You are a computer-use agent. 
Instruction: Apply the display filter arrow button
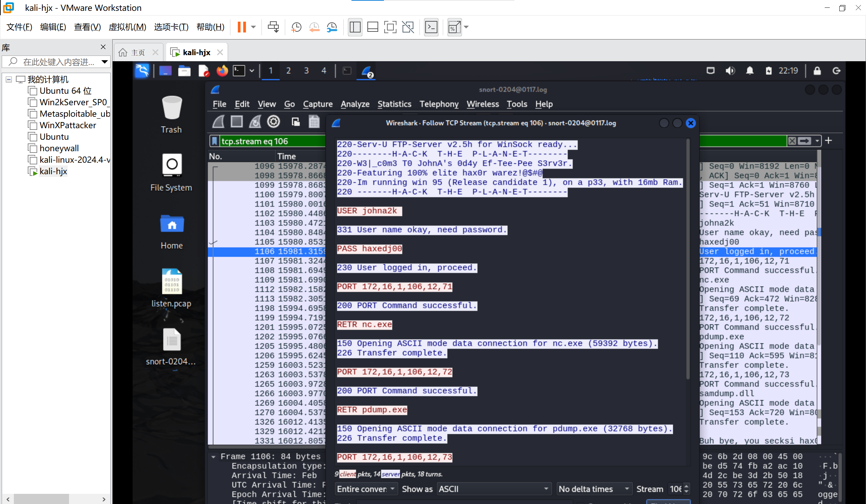[804, 141]
